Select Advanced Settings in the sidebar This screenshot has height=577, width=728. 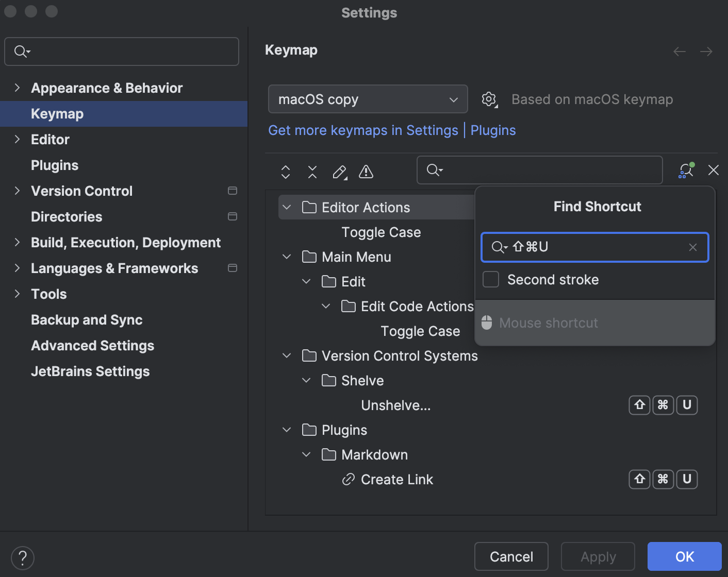92,345
